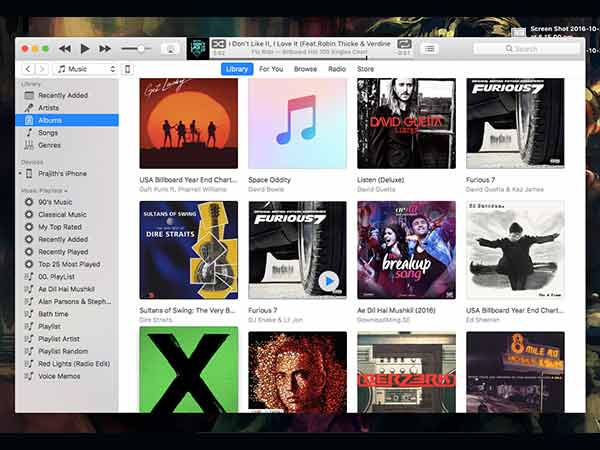Toggle the repeat icon in the now-playing display
Screen dimensions: 600x450
404,44
